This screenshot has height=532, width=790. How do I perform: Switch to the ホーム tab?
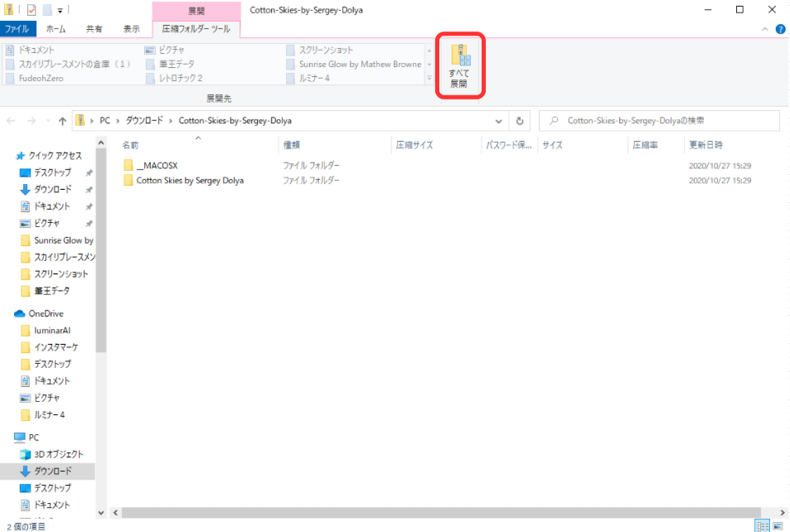click(56, 29)
